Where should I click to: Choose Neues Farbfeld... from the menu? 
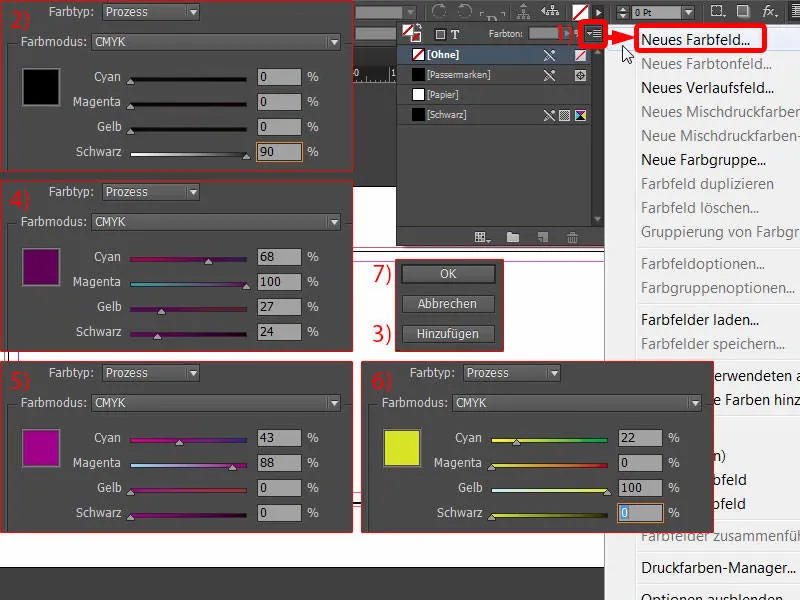[695, 40]
